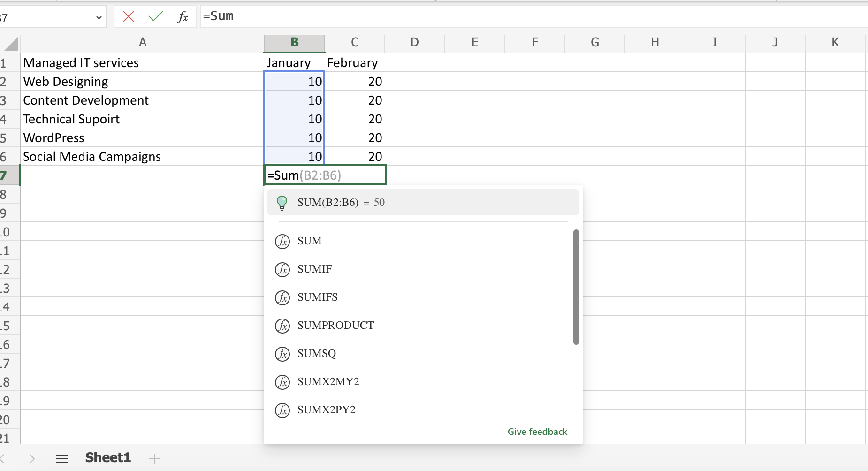Click February value 20 for Social Media Campaigns
Image resolution: width=868 pixels, height=471 pixels.
[x=355, y=156]
